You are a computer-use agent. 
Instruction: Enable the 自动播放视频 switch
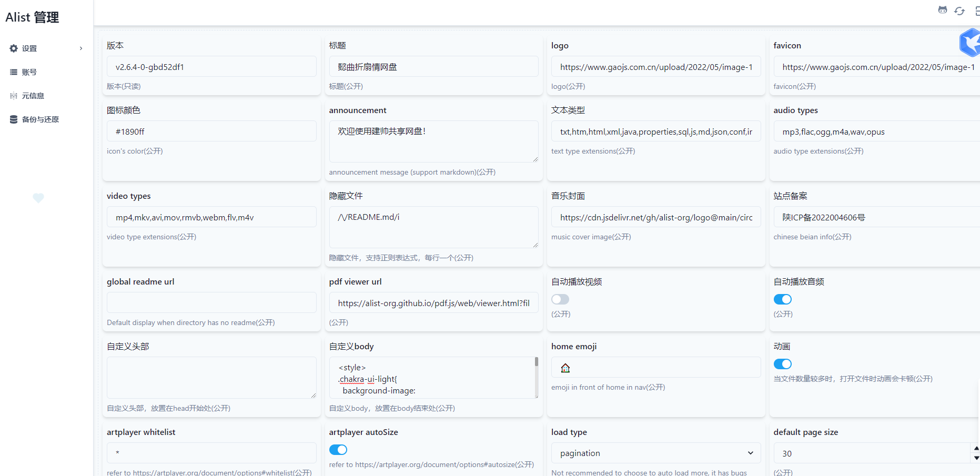(560, 299)
